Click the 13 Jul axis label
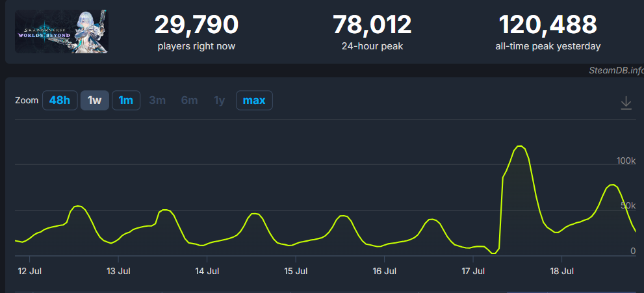 tap(118, 272)
